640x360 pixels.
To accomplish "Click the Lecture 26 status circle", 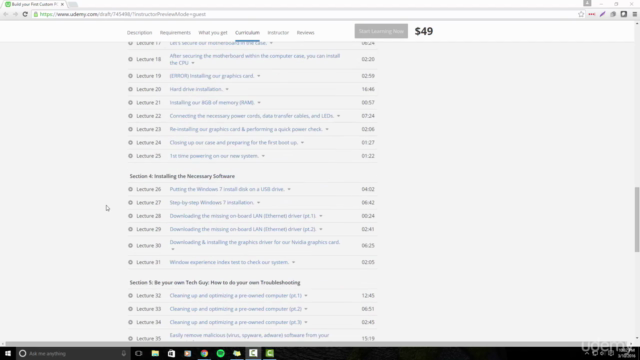I will (x=130, y=189).
